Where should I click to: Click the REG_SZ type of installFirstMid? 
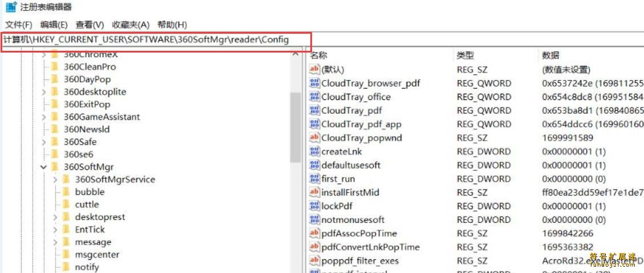click(x=472, y=192)
